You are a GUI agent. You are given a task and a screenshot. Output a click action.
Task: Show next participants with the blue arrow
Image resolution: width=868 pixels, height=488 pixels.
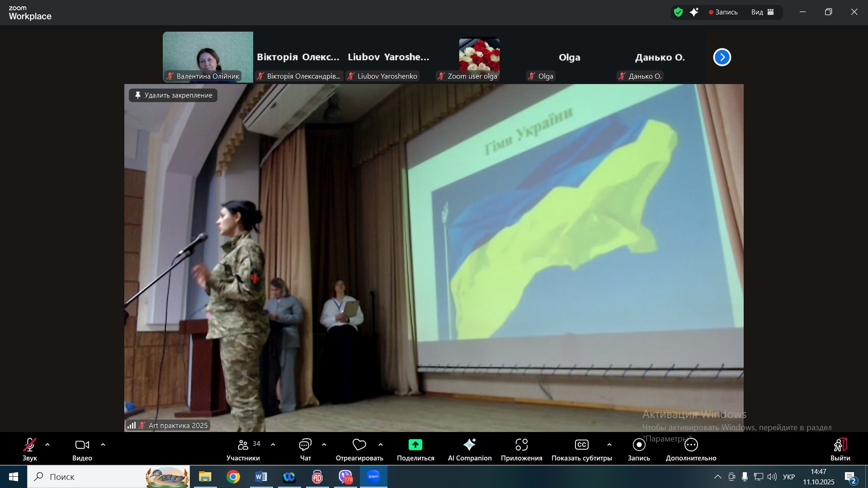(x=722, y=57)
